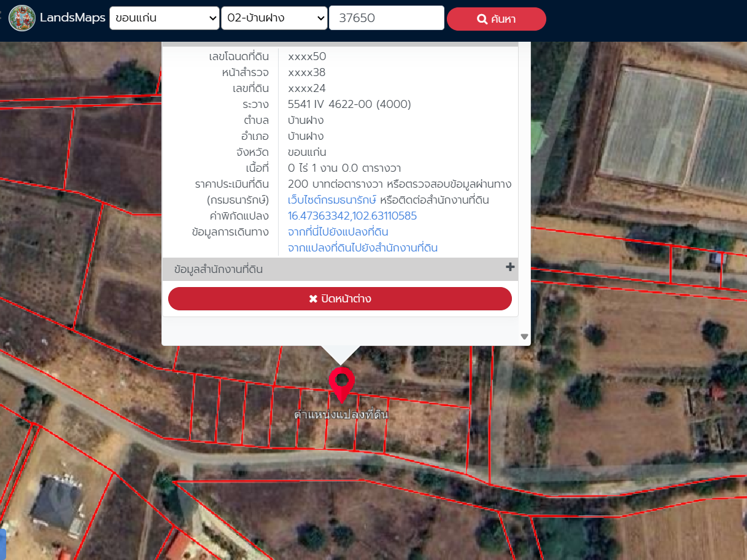Click the LandsMaps title text
This screenshot has width=747, height=560.
72,18
